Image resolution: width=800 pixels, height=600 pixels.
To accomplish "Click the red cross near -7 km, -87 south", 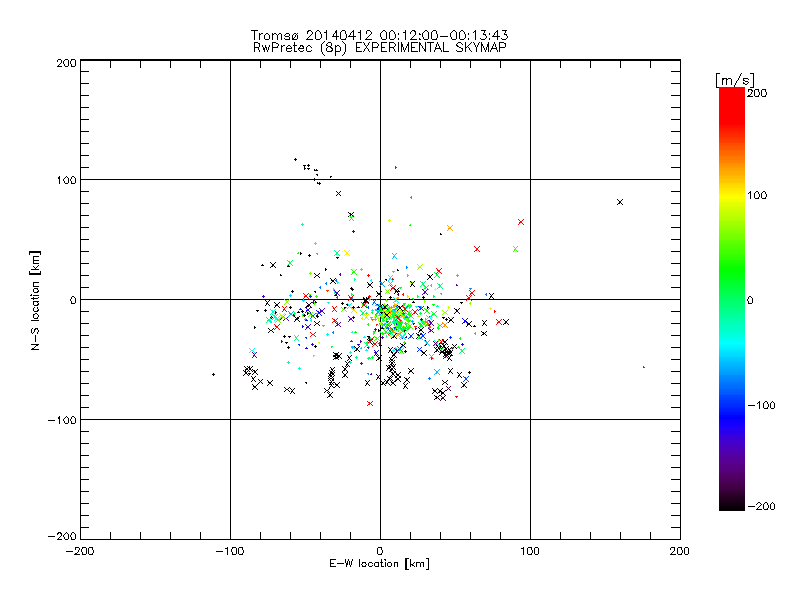I will [370, 404].
